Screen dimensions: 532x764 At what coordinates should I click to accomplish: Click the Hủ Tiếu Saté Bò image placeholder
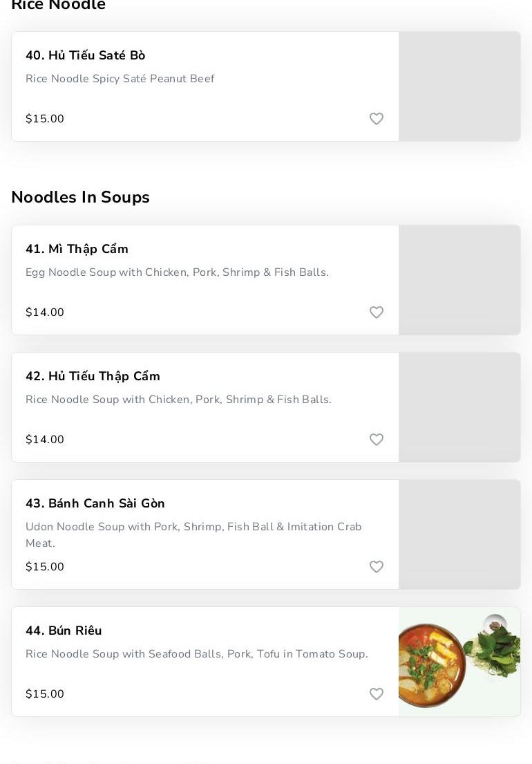coord(459,86)
